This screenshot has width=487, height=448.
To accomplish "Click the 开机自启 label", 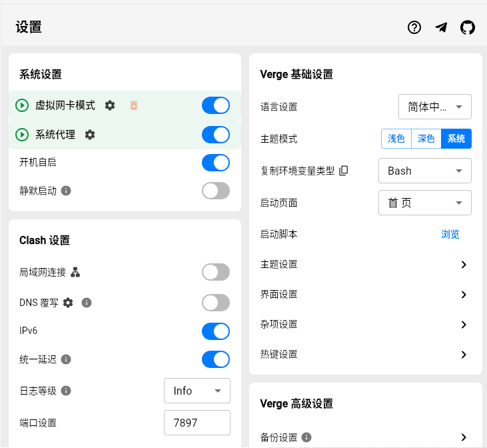I will coord(38,162).
